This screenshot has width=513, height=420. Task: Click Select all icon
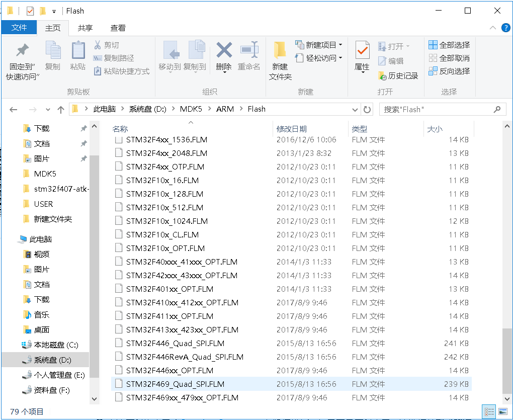(433, 45)
